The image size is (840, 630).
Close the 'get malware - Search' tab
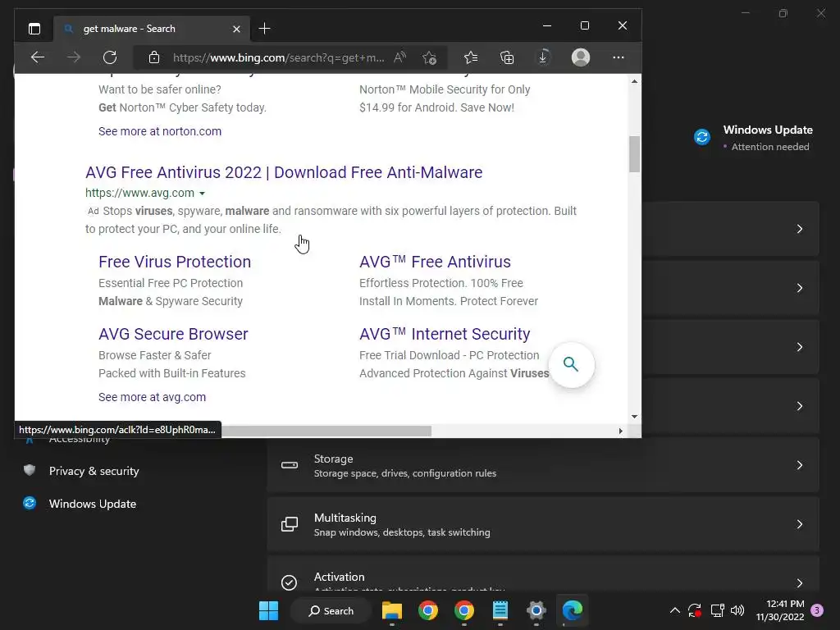pos(236,29)
